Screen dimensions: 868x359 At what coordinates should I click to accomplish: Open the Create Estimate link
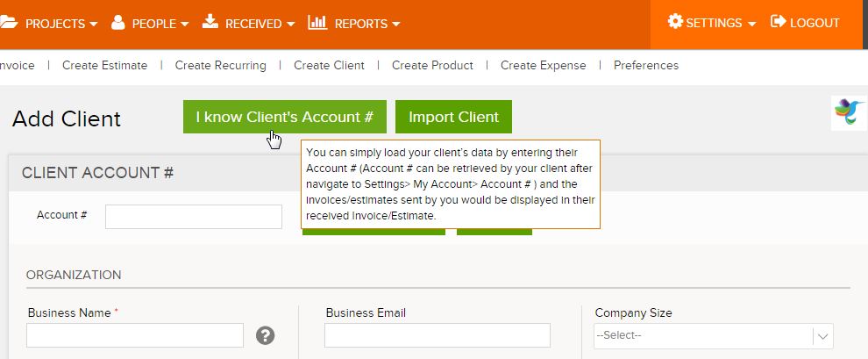[x=104, y=65]
